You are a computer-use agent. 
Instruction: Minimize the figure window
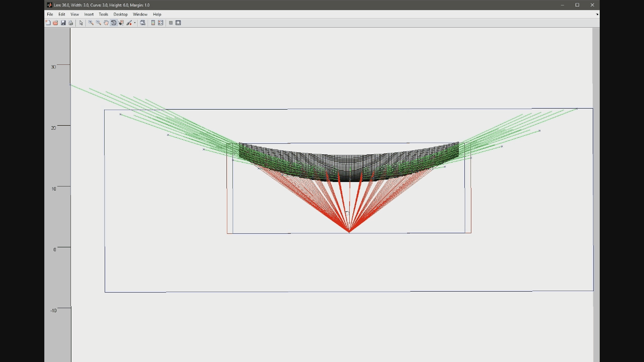click(x=562, y=5)
